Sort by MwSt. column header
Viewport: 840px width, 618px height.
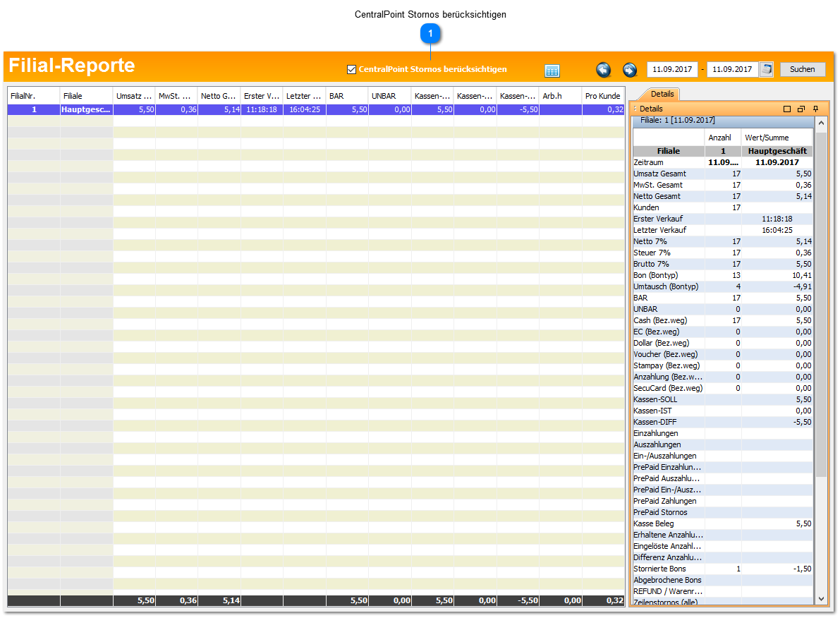pyautogui.click(x=176, y=96)
